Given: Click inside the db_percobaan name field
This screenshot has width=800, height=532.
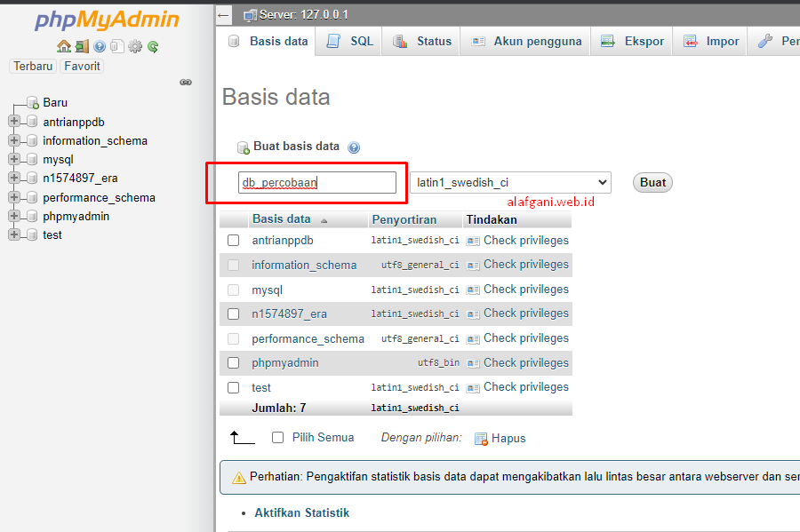Looking at the screenshot, I should [x=318, y=182].
